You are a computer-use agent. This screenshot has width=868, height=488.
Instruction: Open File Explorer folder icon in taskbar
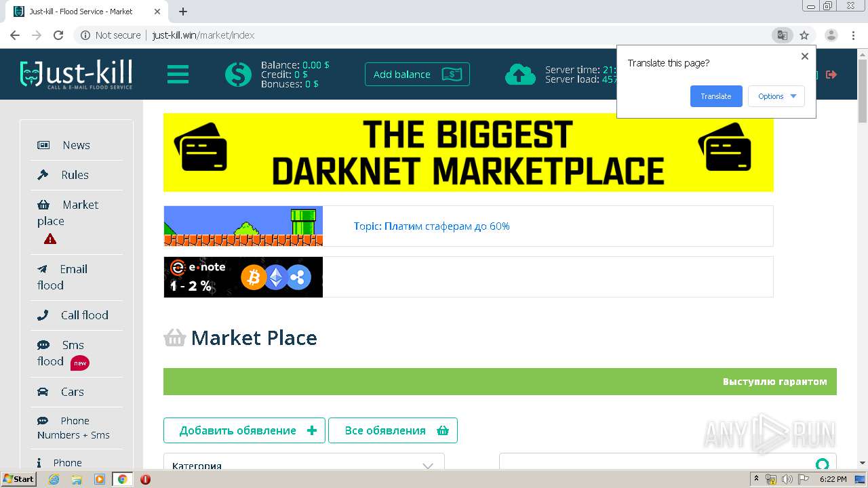[x=77, y=479]
